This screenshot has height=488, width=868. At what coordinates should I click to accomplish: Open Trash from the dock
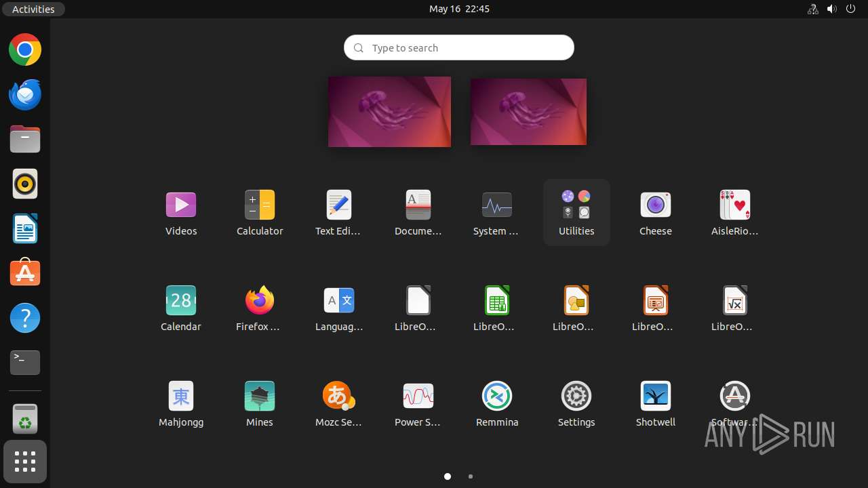pyautogui.click(x=25, y=420)
